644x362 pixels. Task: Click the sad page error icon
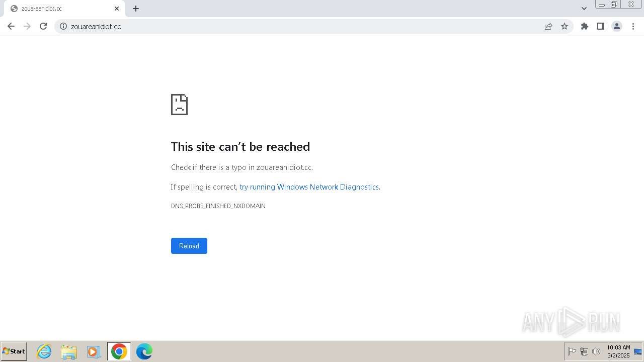(179, 105)
